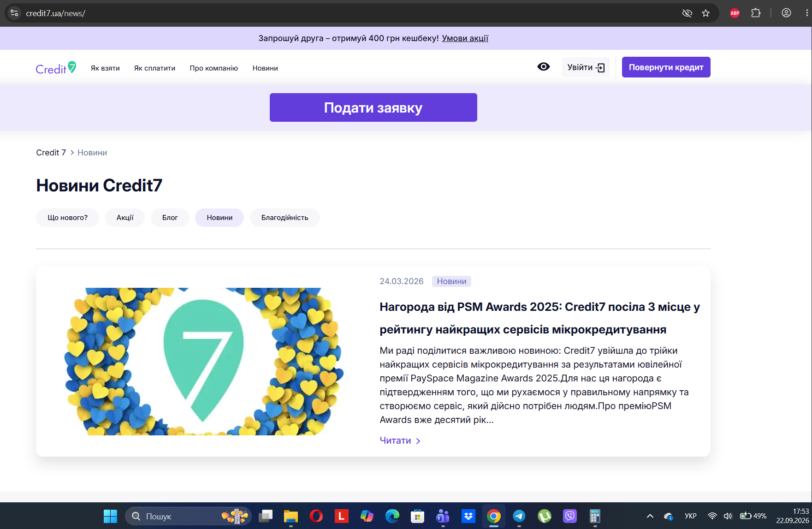The image size is (812, 529).
Task: Bookmark this page with star icon
Action: (705, 13)
